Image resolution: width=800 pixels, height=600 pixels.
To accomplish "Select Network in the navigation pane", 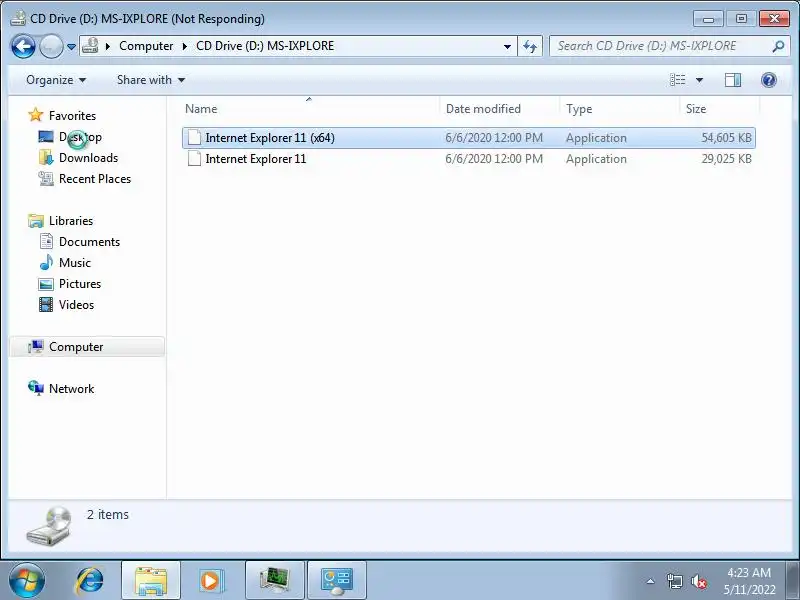I will click(71, 389).
